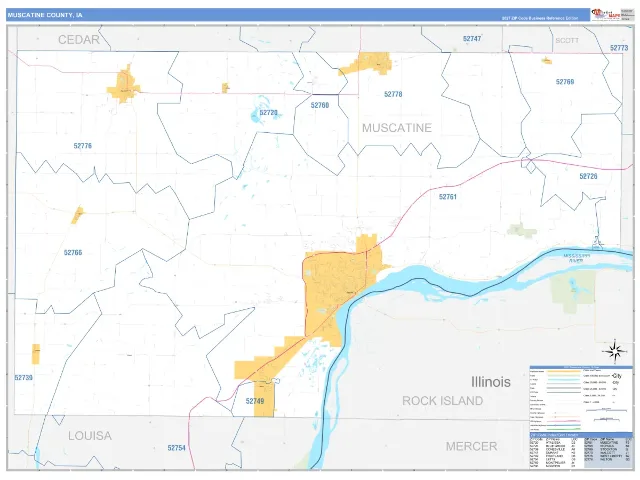Click the "MUSCATINE COUNTY, IA" map title
The image size is (640, 480).
click(x=45, y=15)
